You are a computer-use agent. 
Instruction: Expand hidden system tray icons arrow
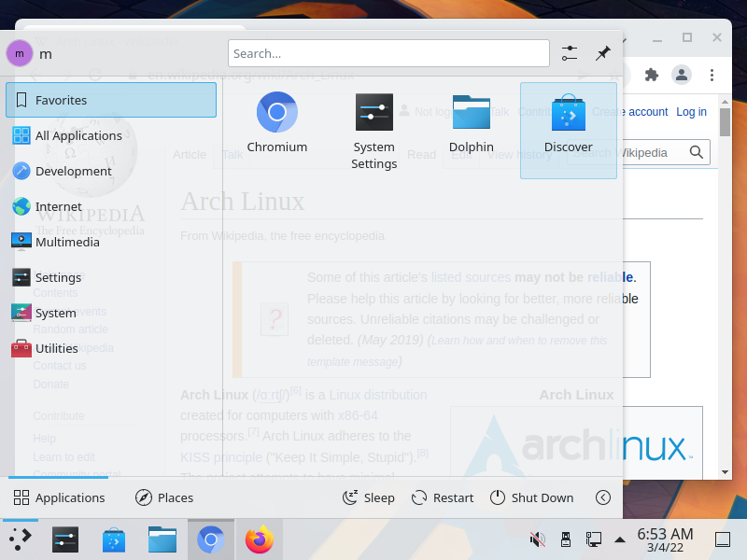[620, 539]
